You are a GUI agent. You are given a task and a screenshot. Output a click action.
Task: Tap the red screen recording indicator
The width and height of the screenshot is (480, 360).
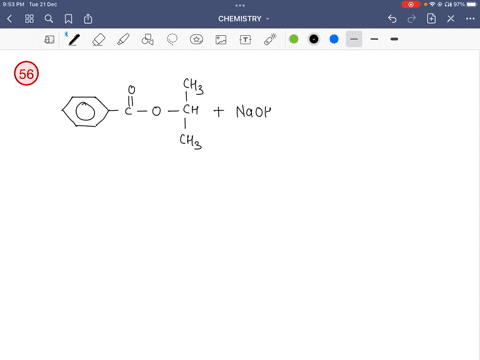[x=411, y=4]
